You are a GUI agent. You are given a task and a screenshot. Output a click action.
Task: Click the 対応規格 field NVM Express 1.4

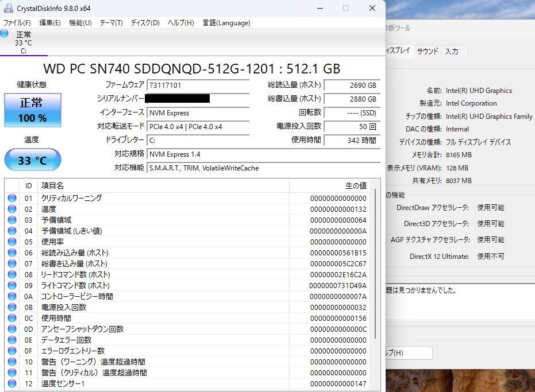click(263, 154)
